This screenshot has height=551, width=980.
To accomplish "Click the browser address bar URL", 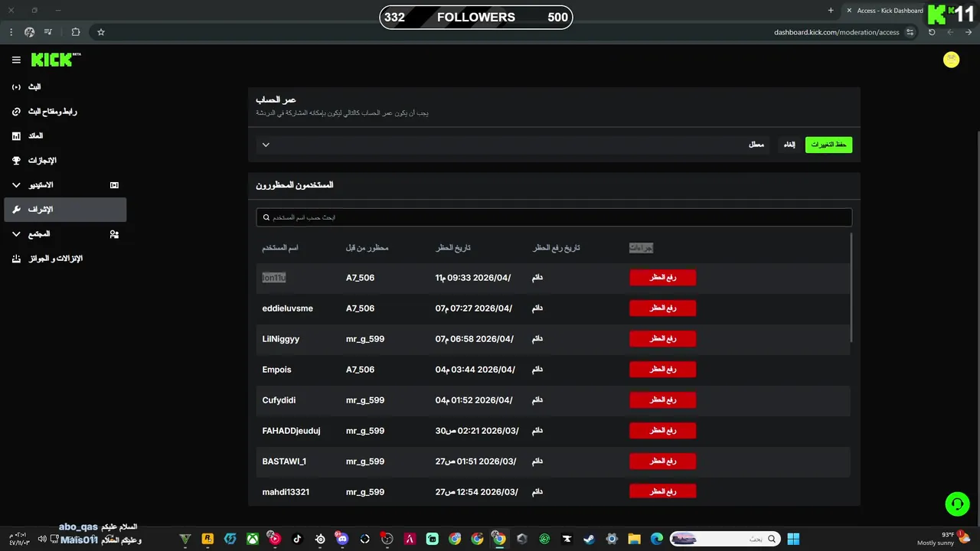I will coord(836,32).
